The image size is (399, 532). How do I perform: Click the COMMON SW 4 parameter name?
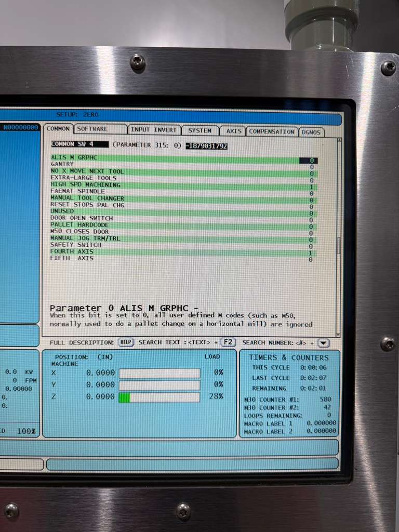(79, 144)
